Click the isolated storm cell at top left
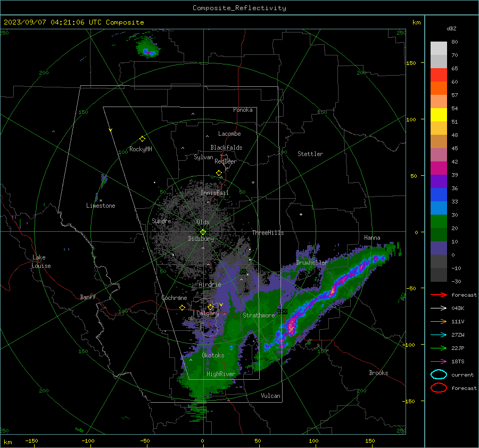 point(148,50)
